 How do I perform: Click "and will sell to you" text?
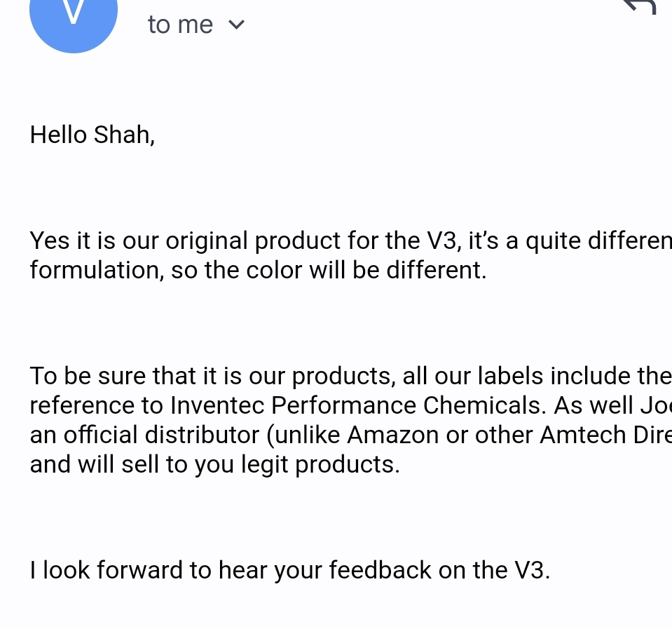pyautogui.click(x=125, y=464)
